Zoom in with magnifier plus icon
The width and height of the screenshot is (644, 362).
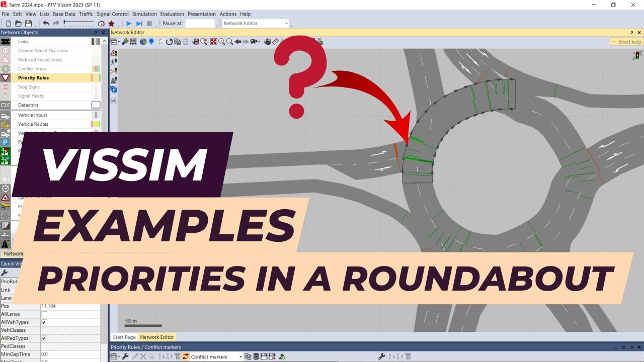(221, 42)
